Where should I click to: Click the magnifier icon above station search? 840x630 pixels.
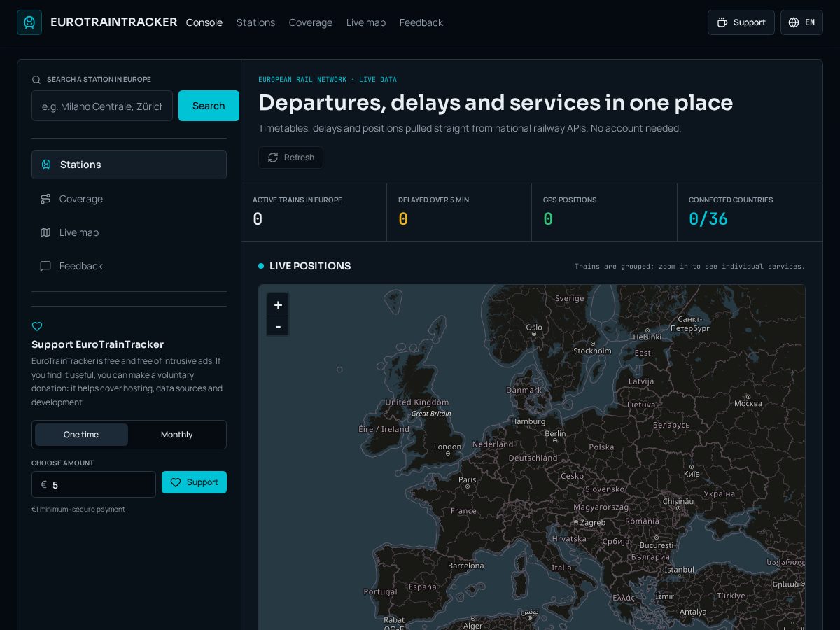[36, 80]
